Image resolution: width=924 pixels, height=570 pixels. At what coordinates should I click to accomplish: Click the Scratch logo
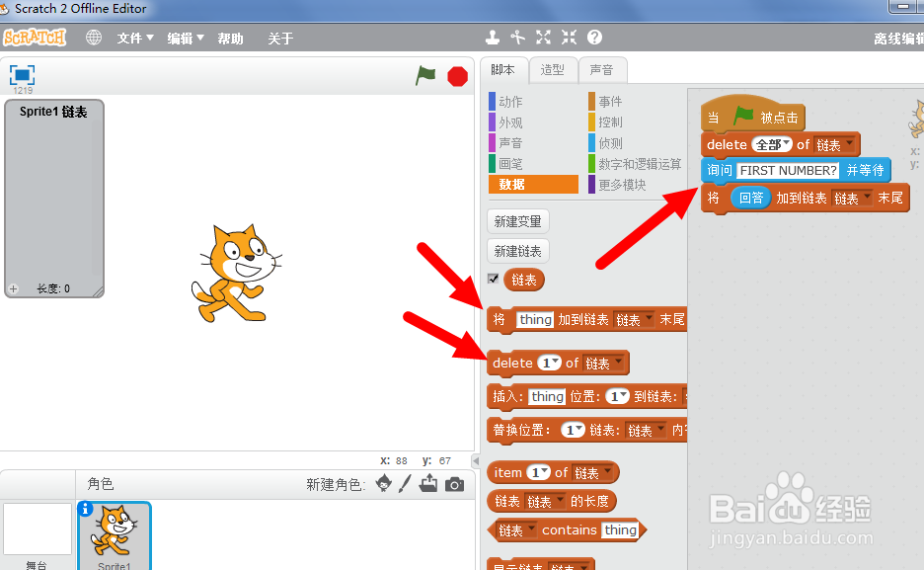[35, 38]
